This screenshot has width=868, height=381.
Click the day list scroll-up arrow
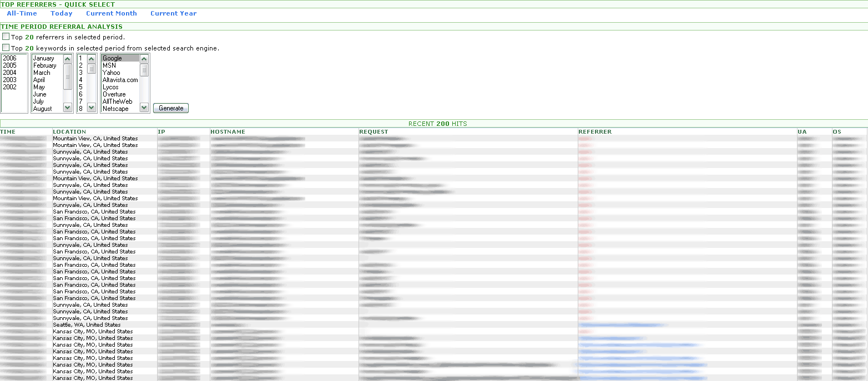(92, 59)
